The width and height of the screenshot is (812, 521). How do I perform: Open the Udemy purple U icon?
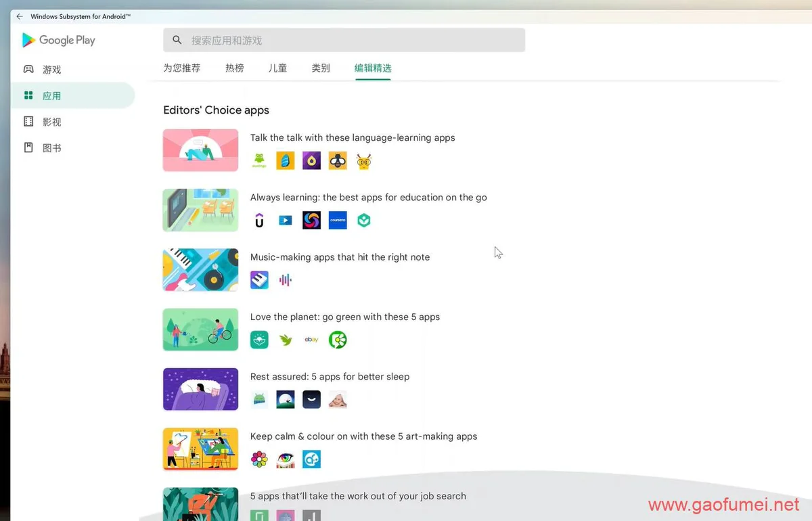tap(259, 220)
